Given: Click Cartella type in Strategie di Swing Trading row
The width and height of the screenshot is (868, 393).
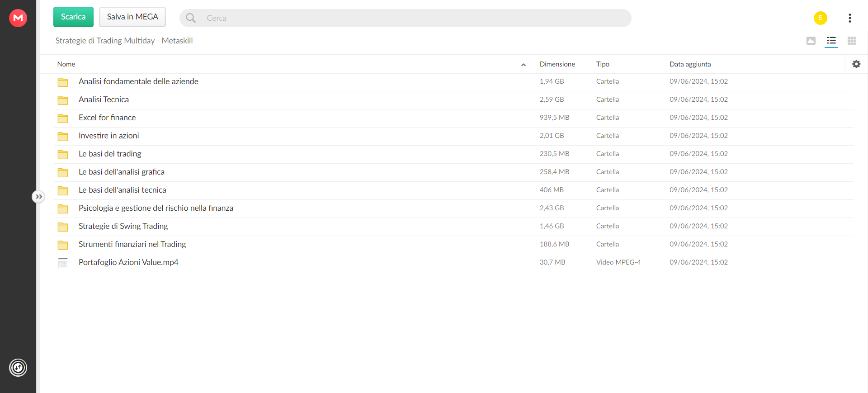Looking at the screenshot, I should 608,226.
